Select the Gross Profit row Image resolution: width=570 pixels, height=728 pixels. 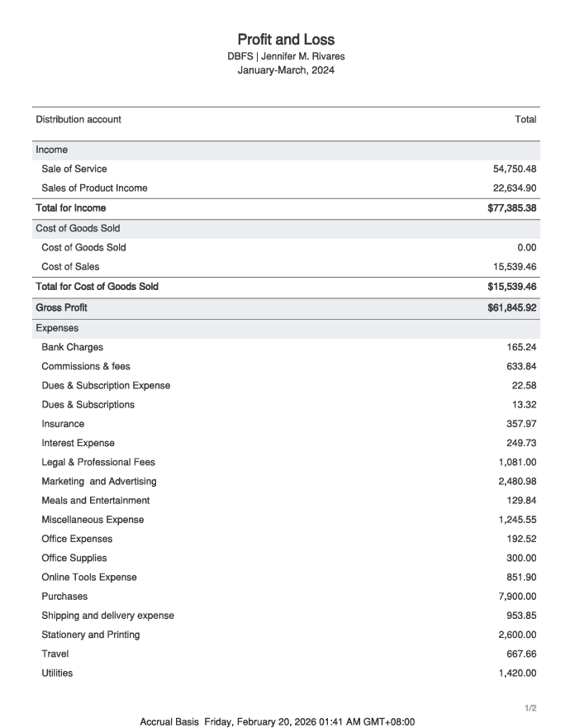(286, 308)
